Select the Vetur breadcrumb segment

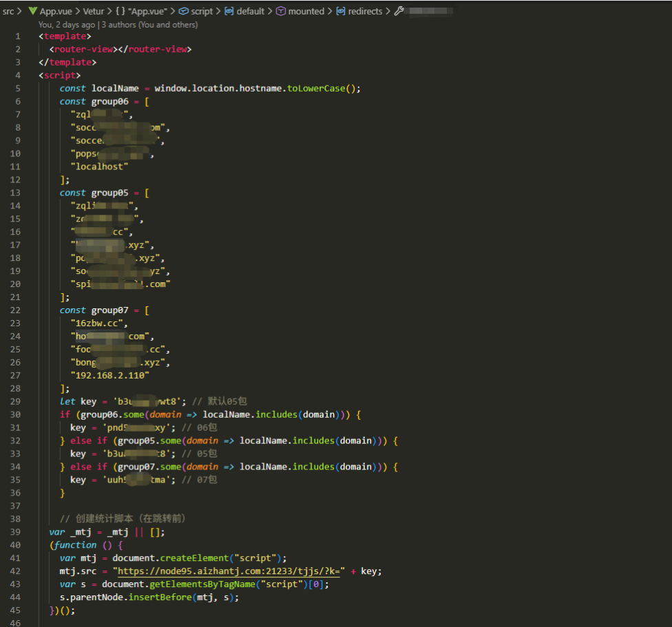point(94,12)
